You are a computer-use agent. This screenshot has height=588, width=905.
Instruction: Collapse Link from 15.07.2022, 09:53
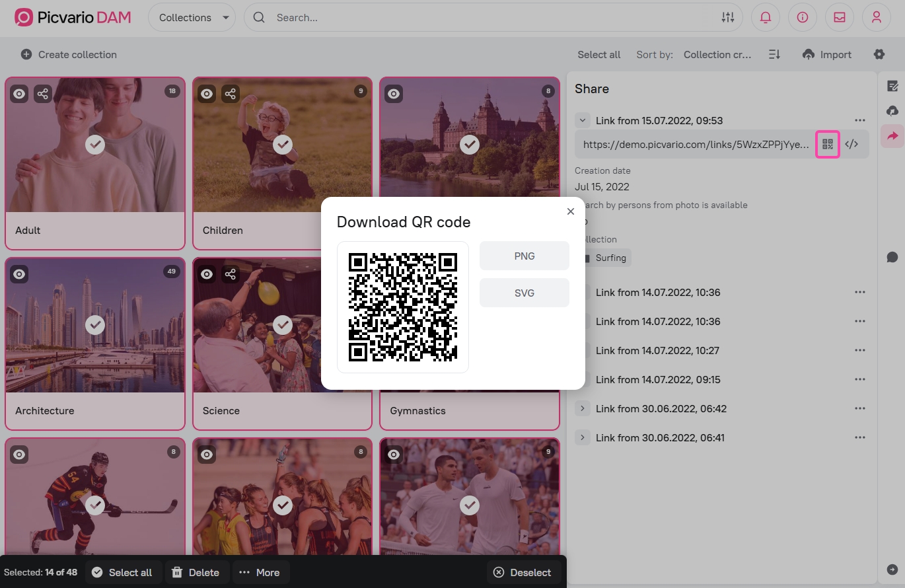pyautogui.click(x=582, y=120)
